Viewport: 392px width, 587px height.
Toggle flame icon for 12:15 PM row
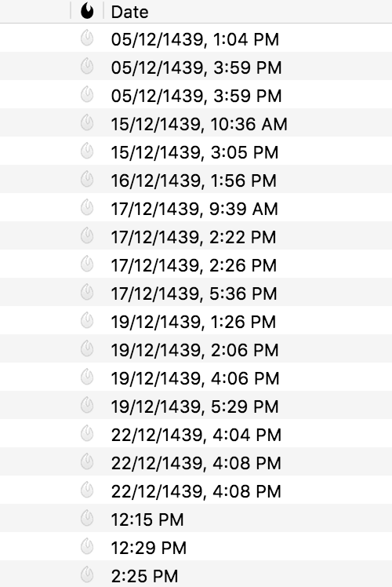pos(87,519)
